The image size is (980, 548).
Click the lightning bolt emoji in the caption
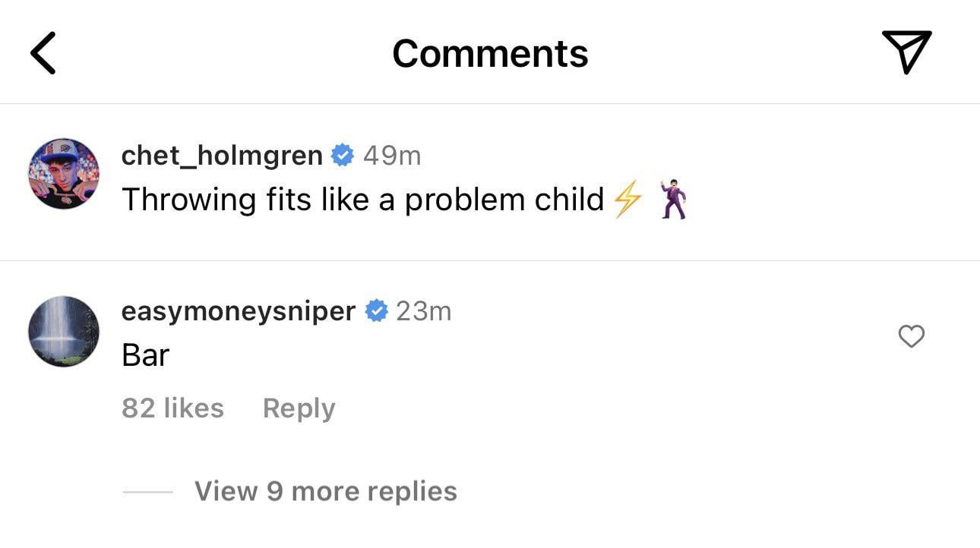tap(628, 200)
